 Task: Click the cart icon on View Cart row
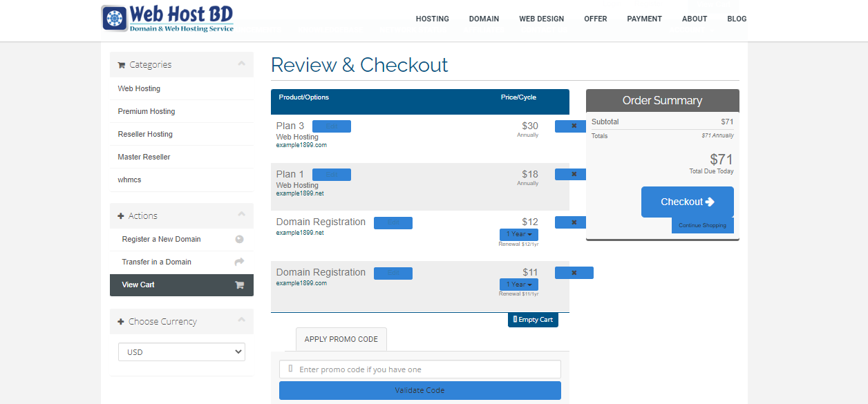point(239,285)
